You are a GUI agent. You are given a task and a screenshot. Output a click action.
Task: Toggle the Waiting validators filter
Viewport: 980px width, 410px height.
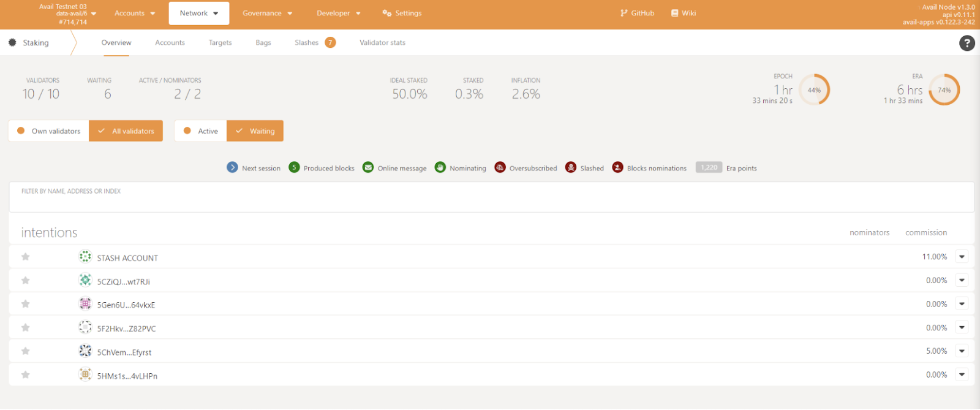pos(255,131)
